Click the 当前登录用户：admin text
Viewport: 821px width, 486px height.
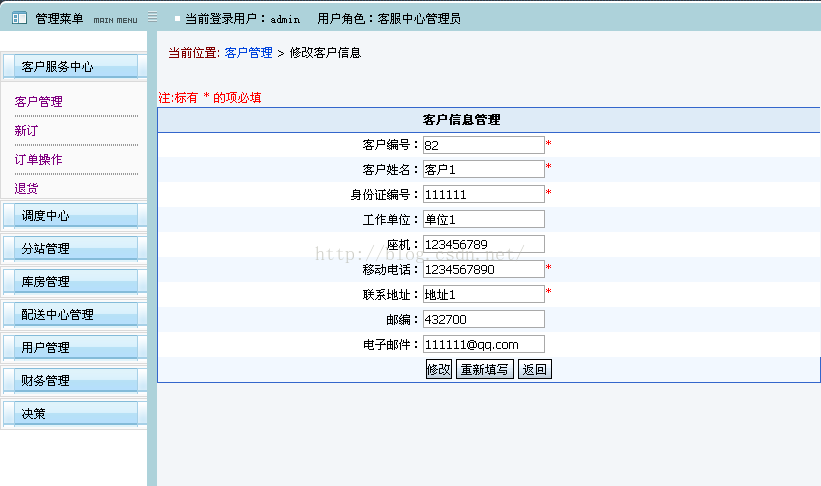click(x=242, y=19)
